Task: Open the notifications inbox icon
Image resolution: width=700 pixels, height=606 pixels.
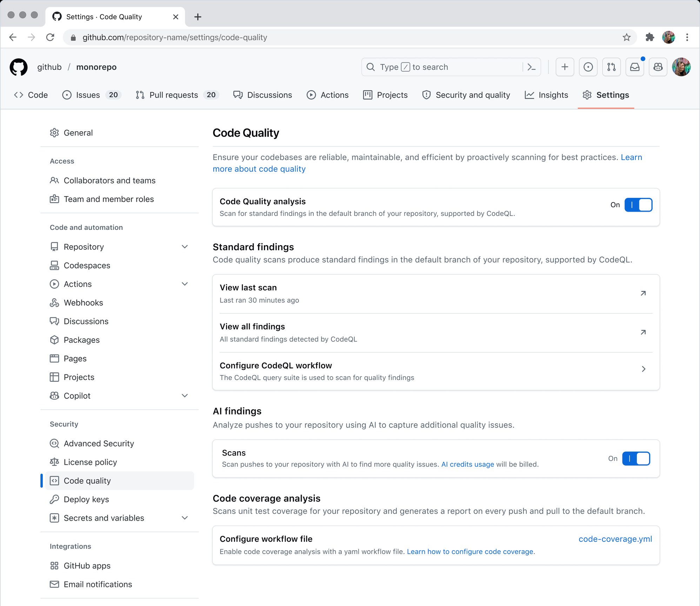Action: coord(635,67)
